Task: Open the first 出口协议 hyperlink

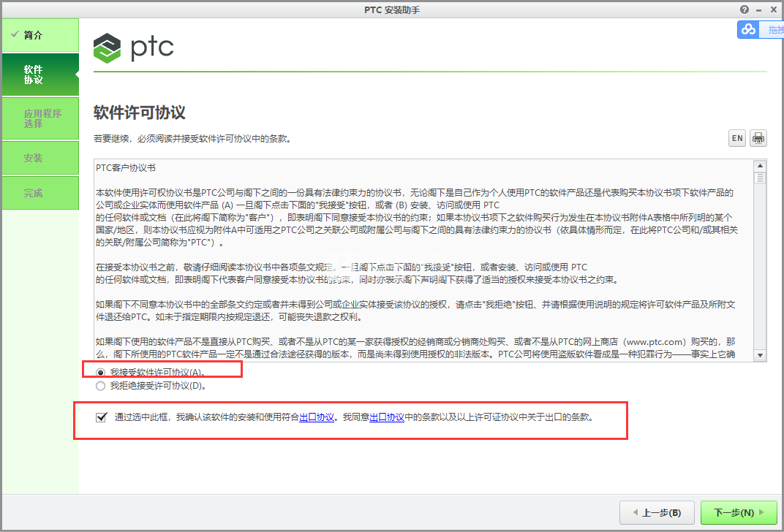Action: (x=317, y=417)
